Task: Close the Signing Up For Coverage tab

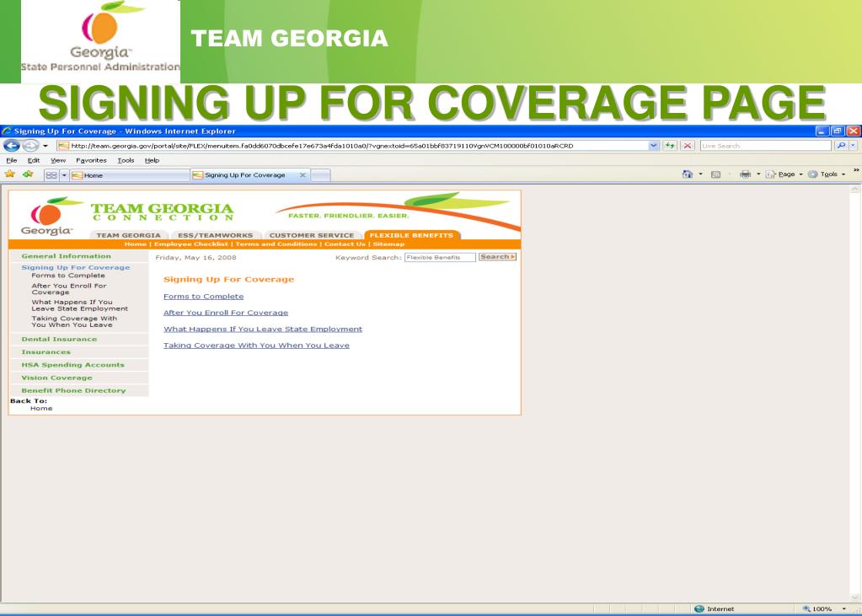Action: (x=303, y=175)
